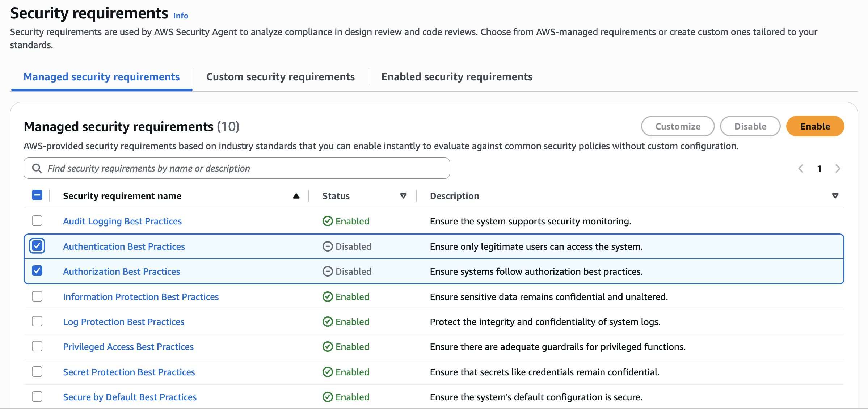868x409 pixels.
Task: Open the Description column sort arrow
Action: (835, 196)
